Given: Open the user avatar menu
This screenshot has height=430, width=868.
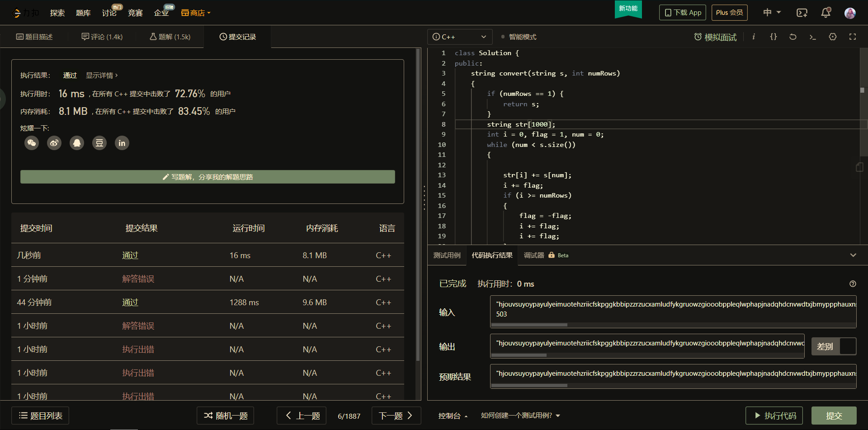Looking at the screenshot, I should pos(850,13).
